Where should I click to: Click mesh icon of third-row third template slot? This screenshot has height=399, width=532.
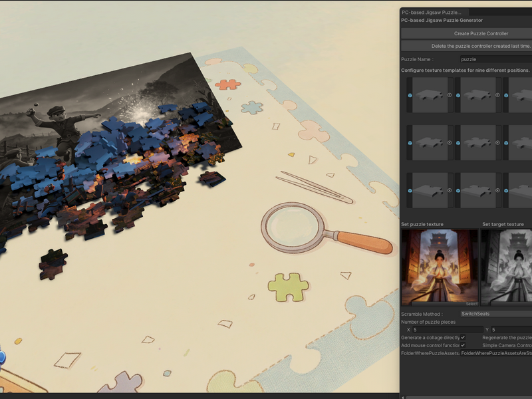pyautogui.click(x=506, y=191)
